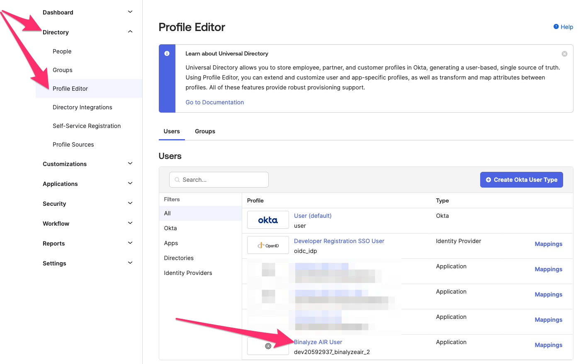Filter profiles by Apps

(171, 243)
